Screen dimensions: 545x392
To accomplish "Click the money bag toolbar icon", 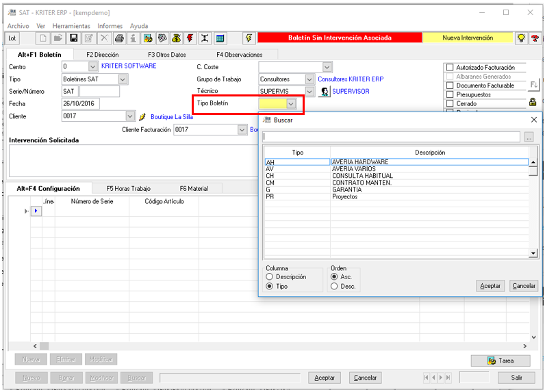I will tap(176, 38).
